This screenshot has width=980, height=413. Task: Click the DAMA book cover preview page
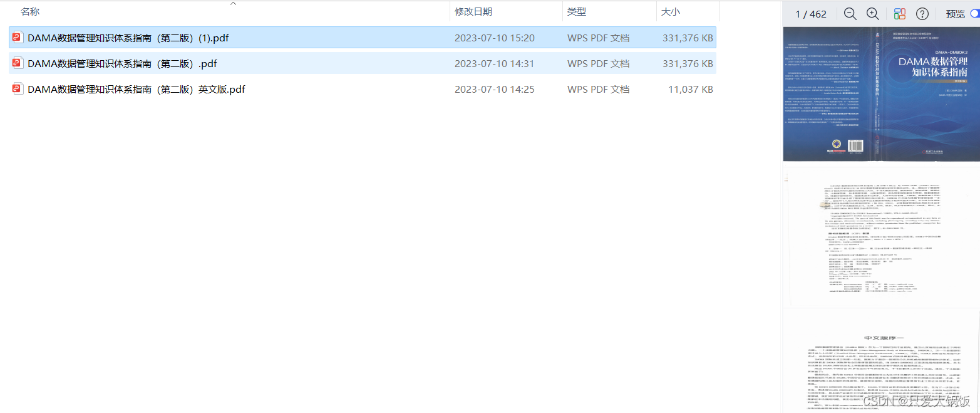881,94
